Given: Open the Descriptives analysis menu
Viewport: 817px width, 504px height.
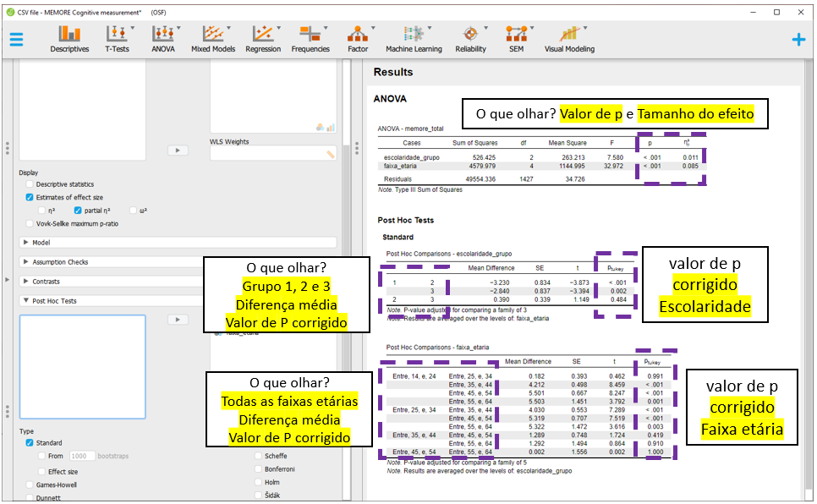Looking at the screenshot, I should [x=69, y=39].
